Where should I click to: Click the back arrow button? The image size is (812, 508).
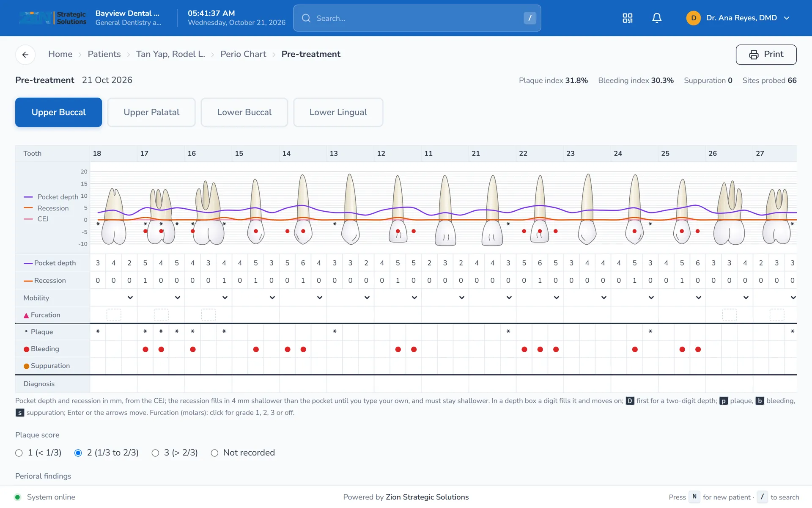point(25,55)
